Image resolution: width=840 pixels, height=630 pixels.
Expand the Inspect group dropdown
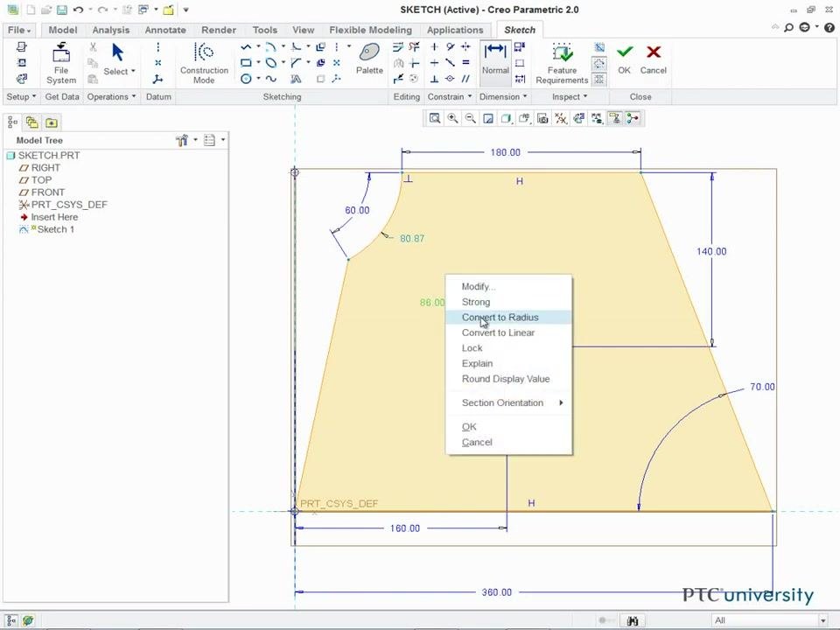point(570,96)
